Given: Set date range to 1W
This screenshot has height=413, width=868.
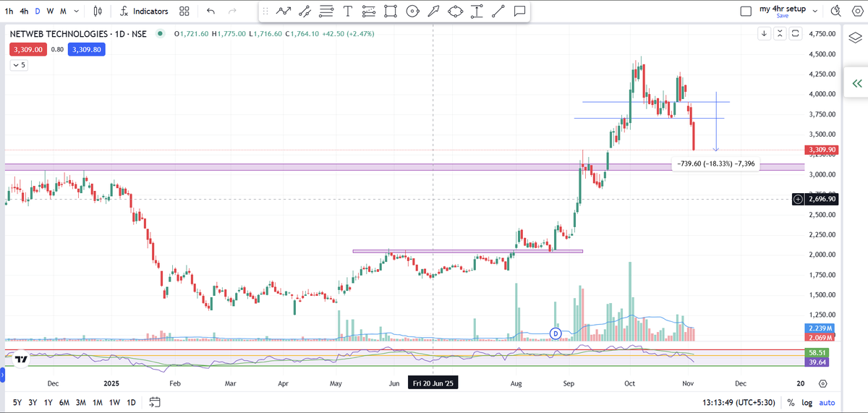Looking at the screenshot, I should tap(114, 402).
